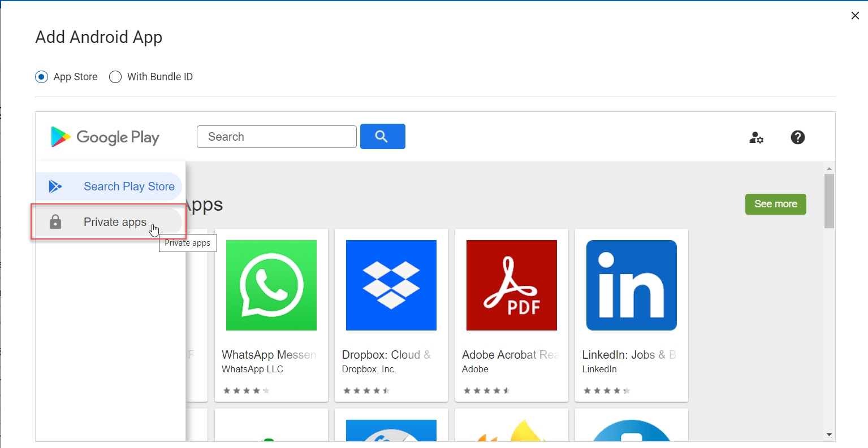This screenshot has width=868, height=448.
Task: Click the blue magnifier search icon
Action: pos(382,136)
